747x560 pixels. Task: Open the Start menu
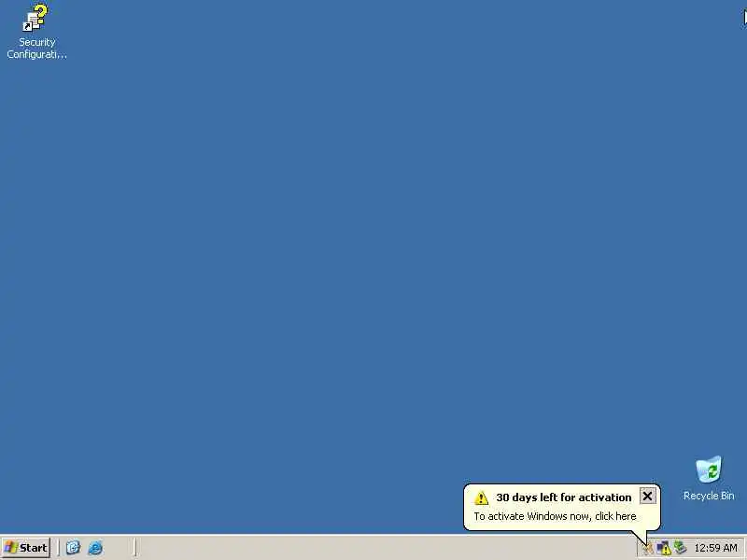tap(26, 548)
